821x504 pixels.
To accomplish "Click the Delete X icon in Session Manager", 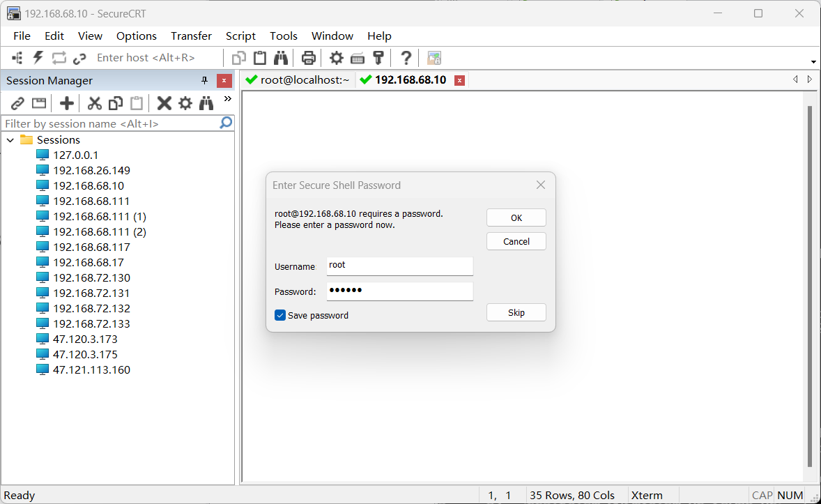I will pos(164,104).
